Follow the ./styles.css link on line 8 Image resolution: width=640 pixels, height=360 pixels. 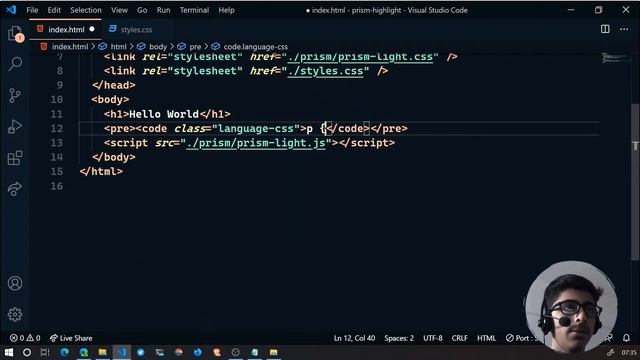[x=325, y=71]
